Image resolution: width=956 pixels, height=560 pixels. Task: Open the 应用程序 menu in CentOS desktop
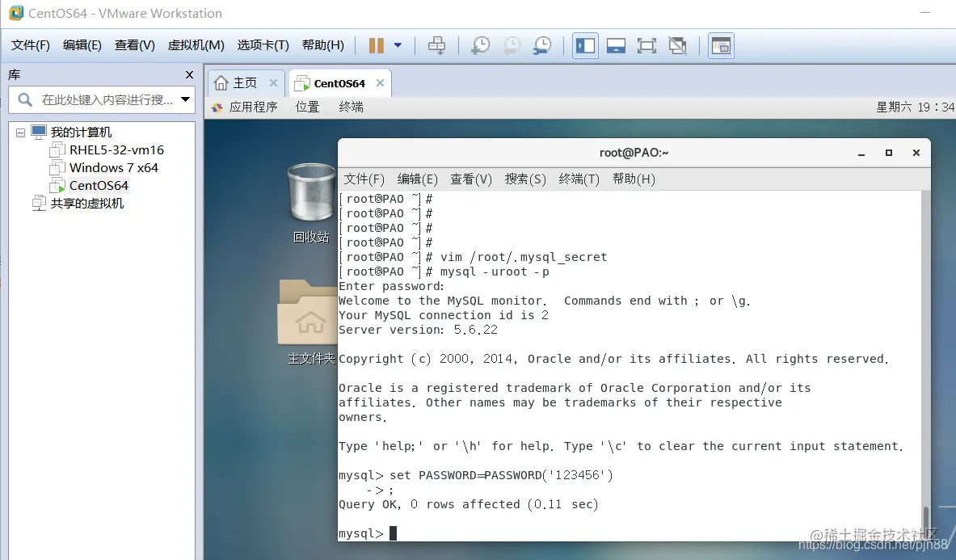[x=255, y=106]
